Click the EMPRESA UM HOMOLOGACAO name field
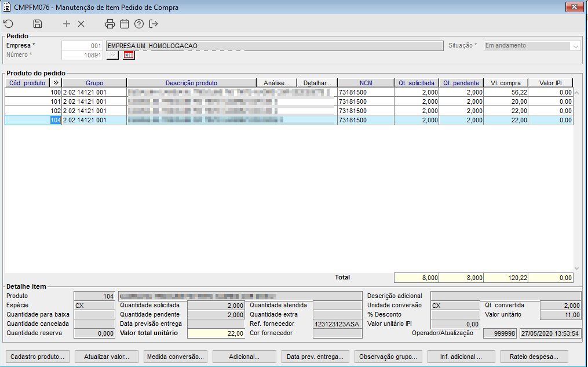This screenshot has height=367, width=588. (x=275, y=46)
